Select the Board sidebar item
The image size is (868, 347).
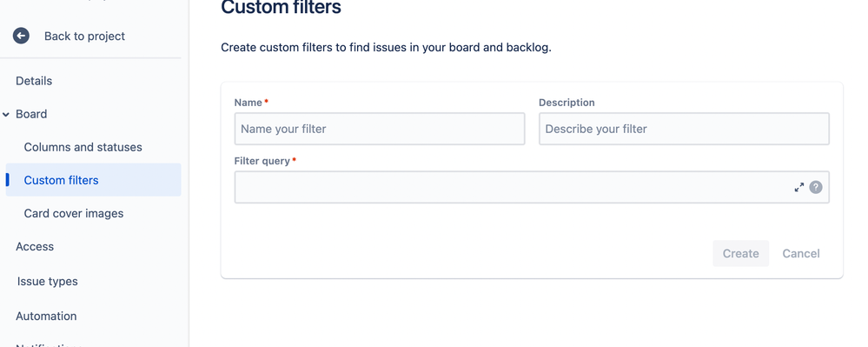pyautogui.click(x=31, y=114)
